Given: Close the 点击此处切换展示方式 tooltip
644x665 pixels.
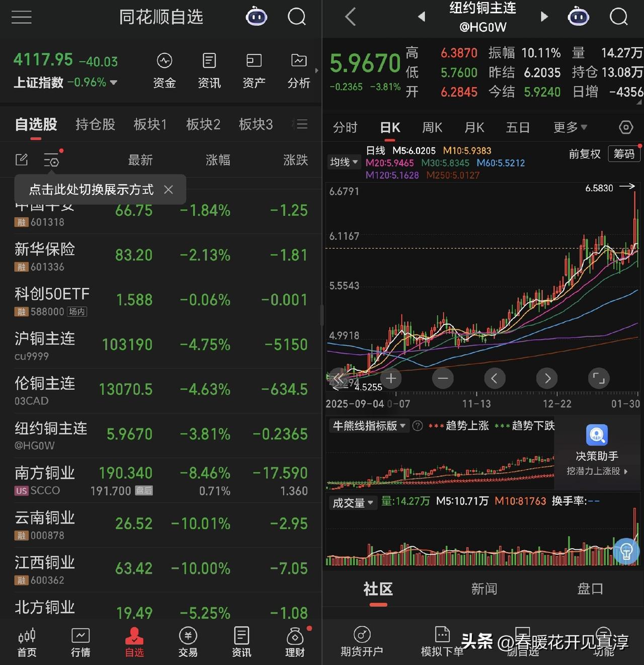Looking at the screenshot, I should tap(169, 190).
